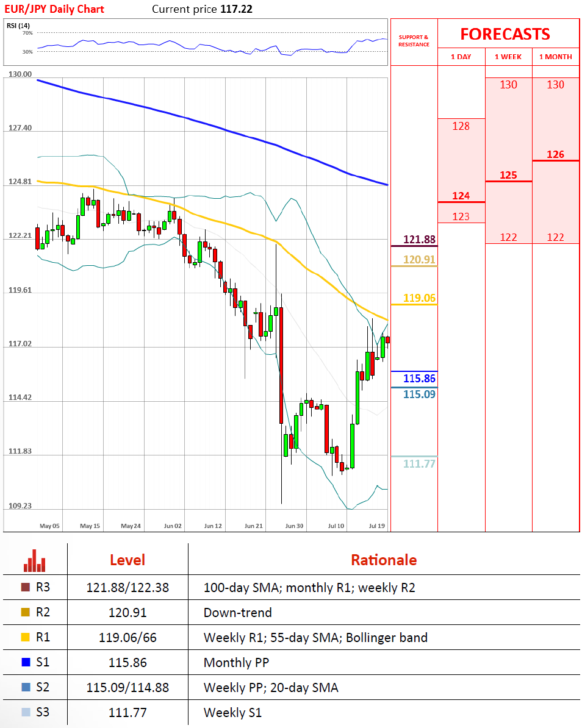
Task: Click the 124.81 price axis label
Action: [x=20, y=182]
